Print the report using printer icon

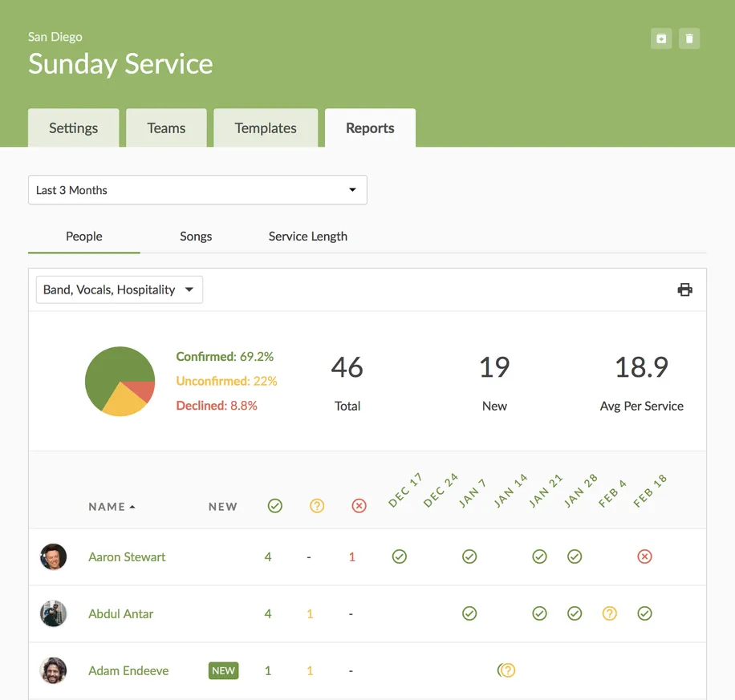(684, 290)
